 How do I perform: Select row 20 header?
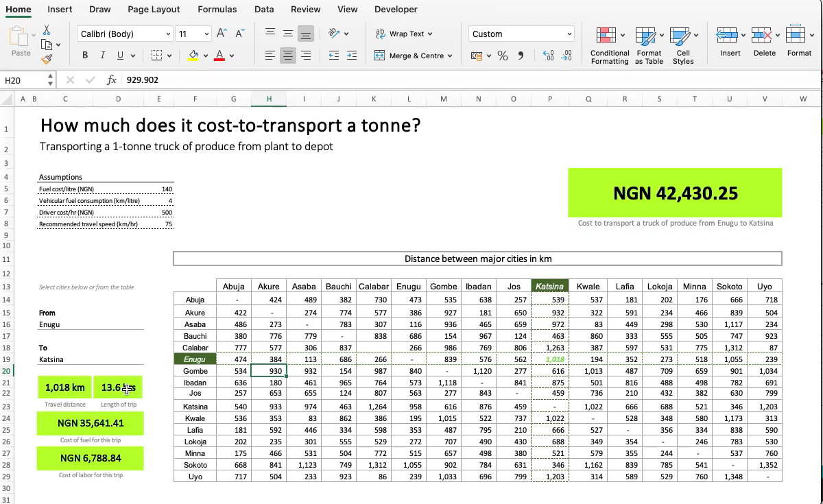(x=5, y=371)
